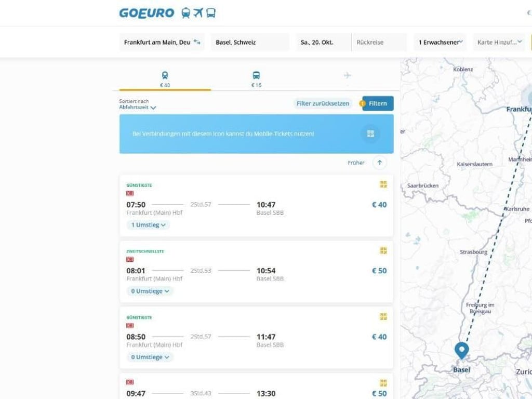Open the 1 Erwachsener passenger dropdown
The image size is (532, 399).
(440, 42)
